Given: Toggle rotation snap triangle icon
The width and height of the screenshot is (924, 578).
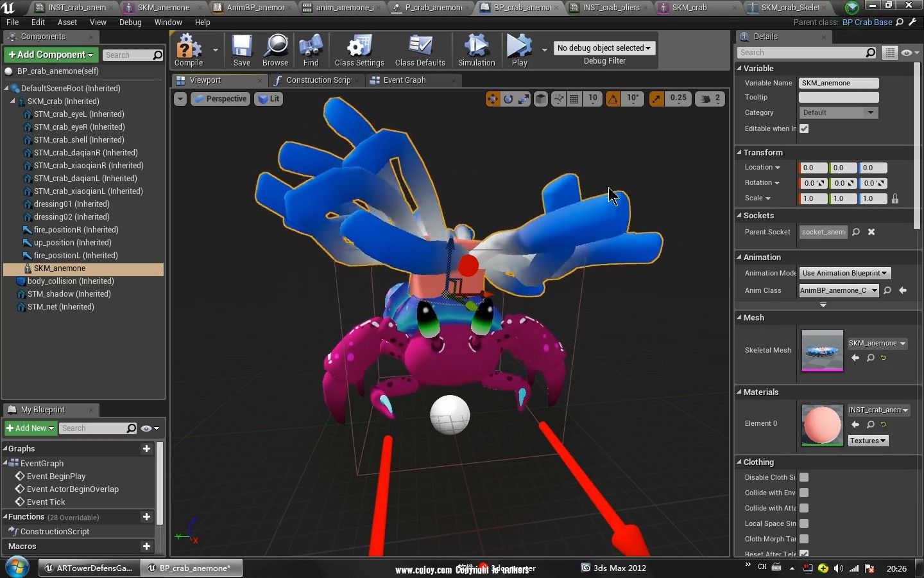Looking at the screenshot, I should [x=613, y=99].
